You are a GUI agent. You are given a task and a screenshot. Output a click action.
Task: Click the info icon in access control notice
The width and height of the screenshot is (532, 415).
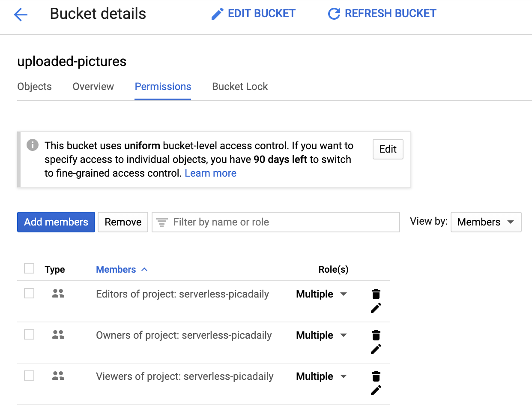(x=33, y=145)
